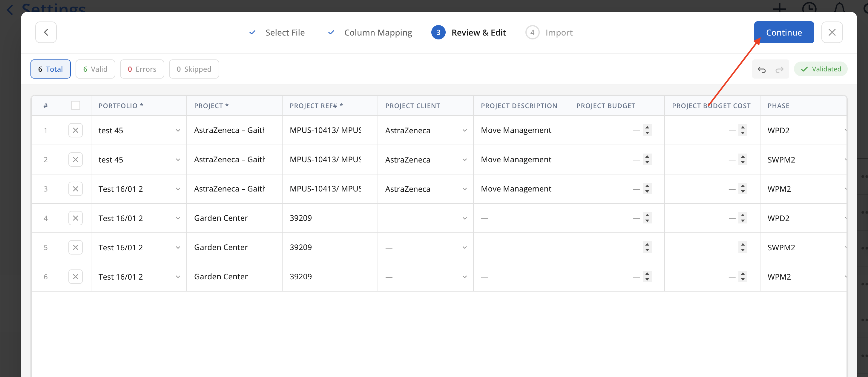The height and width of the screenshot is (377, 868).
Task: Skip row 6 using its X box
Action: [76, 277]
